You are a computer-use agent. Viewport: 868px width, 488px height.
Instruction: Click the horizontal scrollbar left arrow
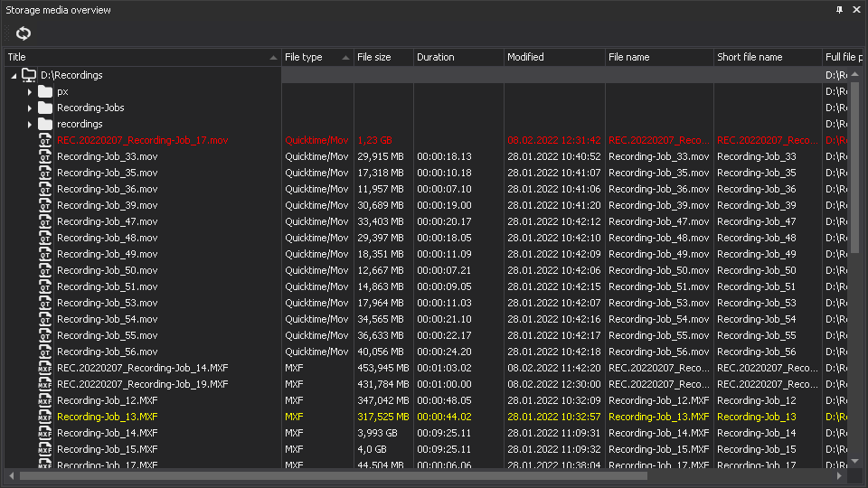click(12, 476)
